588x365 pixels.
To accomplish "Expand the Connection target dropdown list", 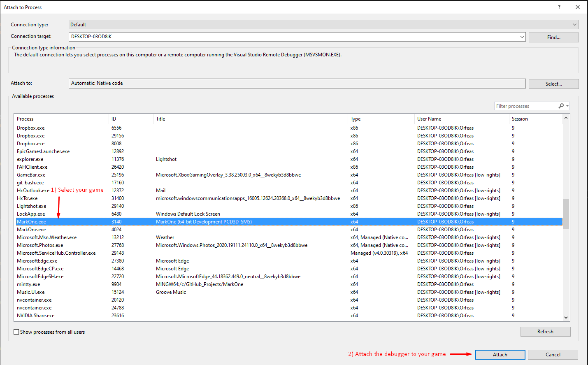I will pyautogui.click(x=522, y=37).
